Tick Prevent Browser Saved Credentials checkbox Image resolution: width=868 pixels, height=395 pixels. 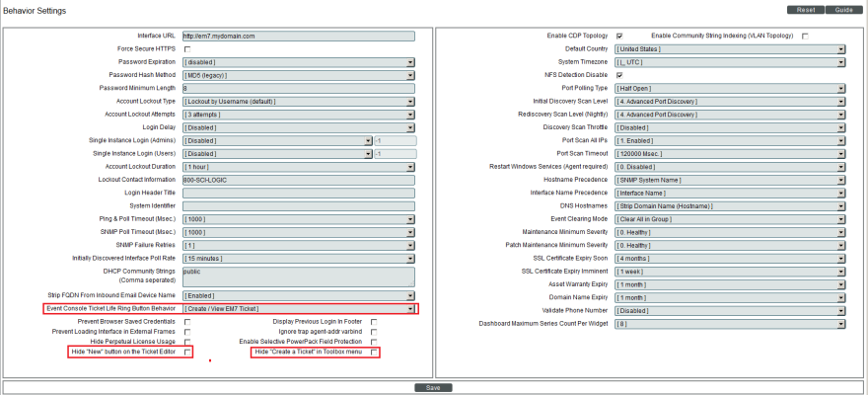(187, 322)
